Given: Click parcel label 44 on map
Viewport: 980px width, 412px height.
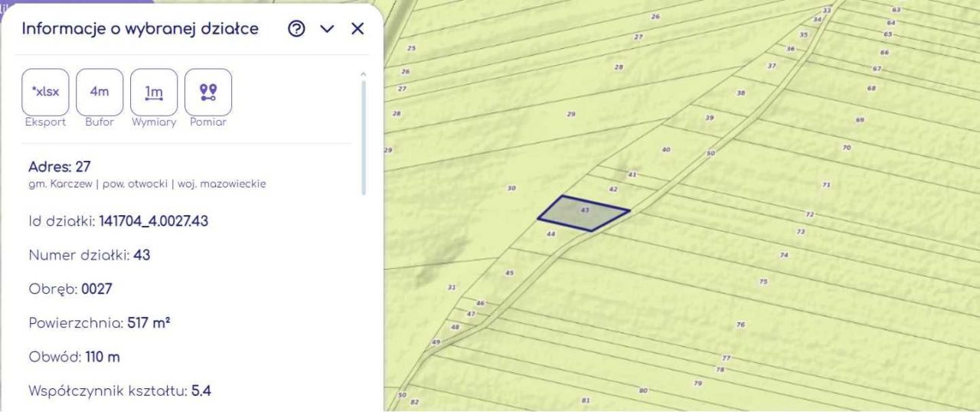Looking at the screenshot, I should 550,234.
